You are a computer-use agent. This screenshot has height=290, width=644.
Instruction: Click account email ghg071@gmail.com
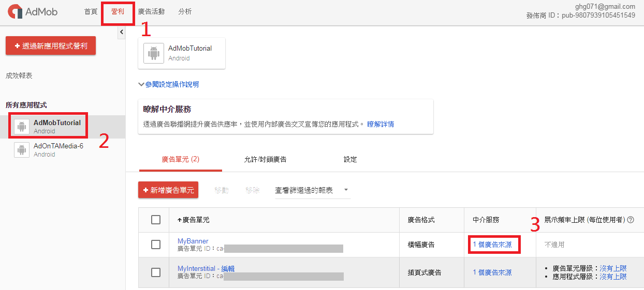click(x=605, y=7)
